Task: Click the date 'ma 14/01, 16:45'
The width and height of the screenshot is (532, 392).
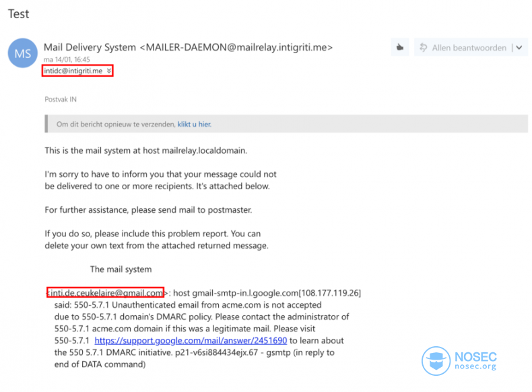Action: tap(67, 59)
